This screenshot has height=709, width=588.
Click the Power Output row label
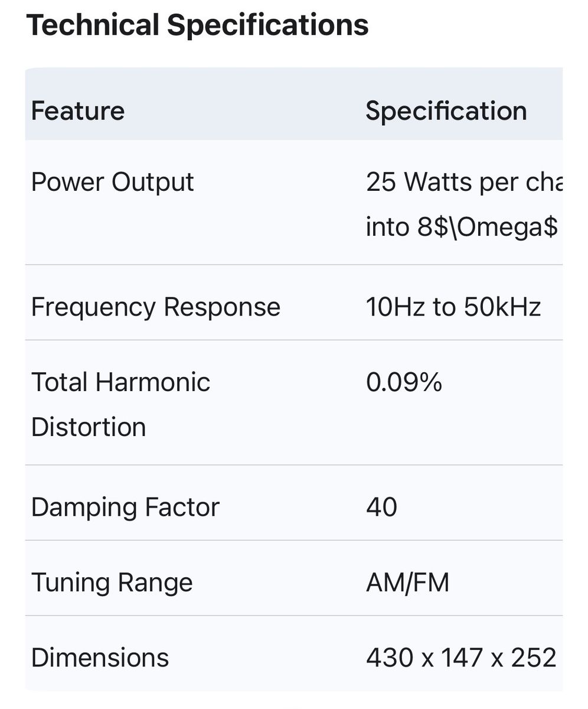[x=112, y=182]
